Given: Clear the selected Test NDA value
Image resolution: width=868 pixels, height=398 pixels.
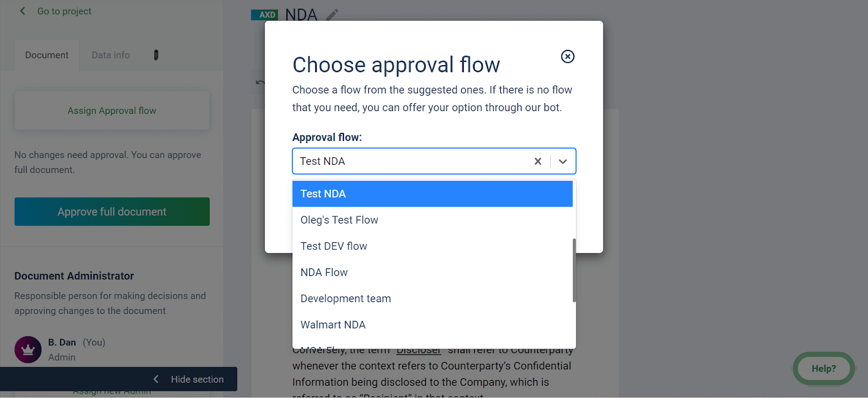Looking at the screenshot, I should coord(538,161).
